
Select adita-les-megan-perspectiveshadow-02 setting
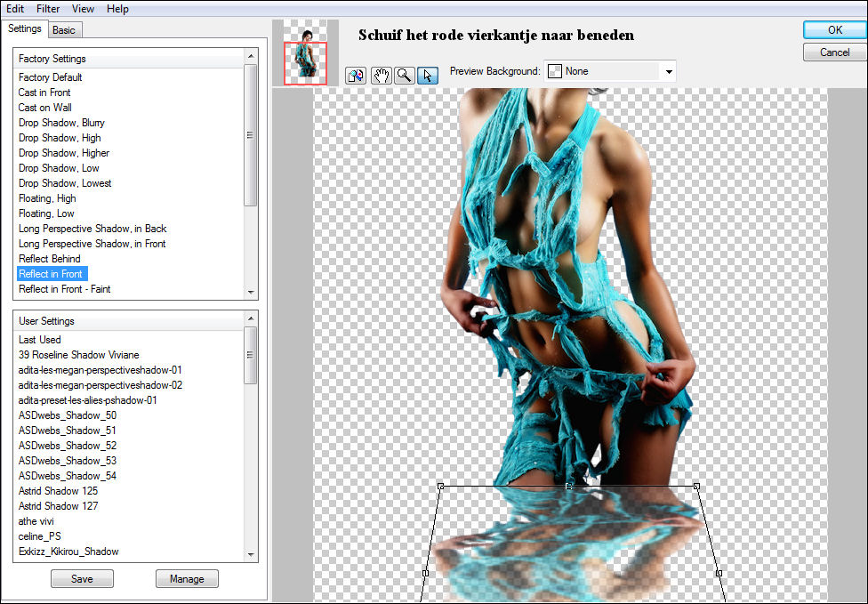pyautogui.click(x=100, y=385)
